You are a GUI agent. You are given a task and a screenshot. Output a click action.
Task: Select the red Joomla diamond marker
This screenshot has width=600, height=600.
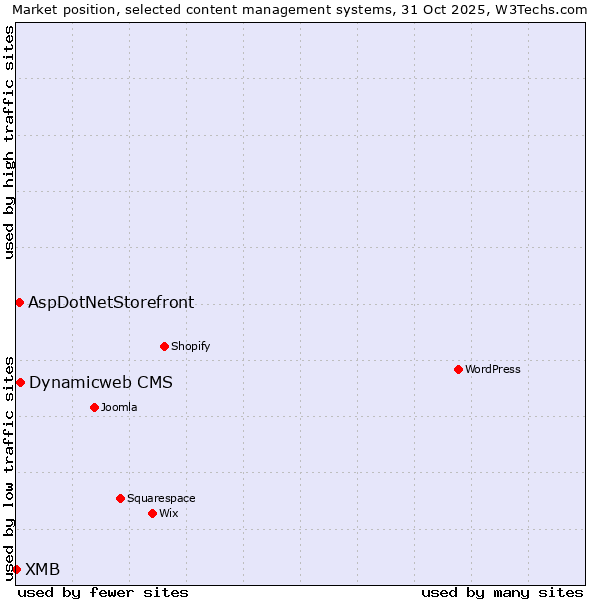(x=94, y=407)
